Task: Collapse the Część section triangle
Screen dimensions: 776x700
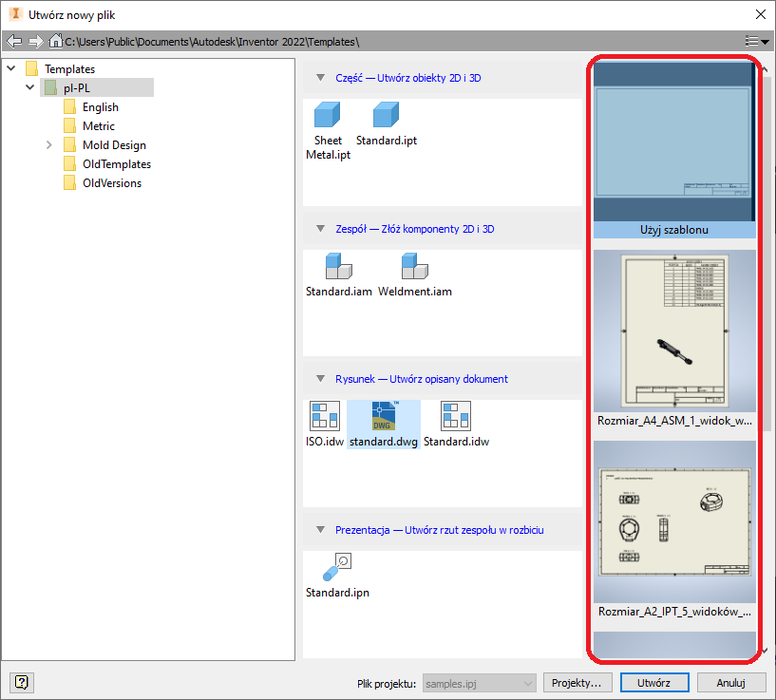Action: pos(320,78)
